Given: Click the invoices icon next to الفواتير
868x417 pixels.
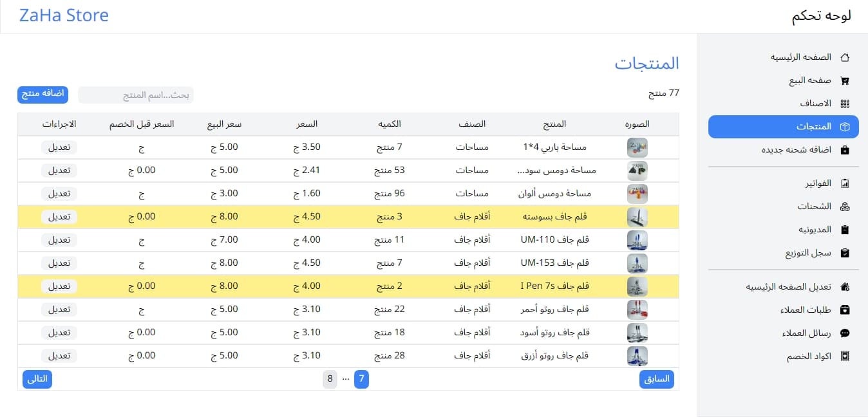Looking at the screenshot, I should 845,183.
